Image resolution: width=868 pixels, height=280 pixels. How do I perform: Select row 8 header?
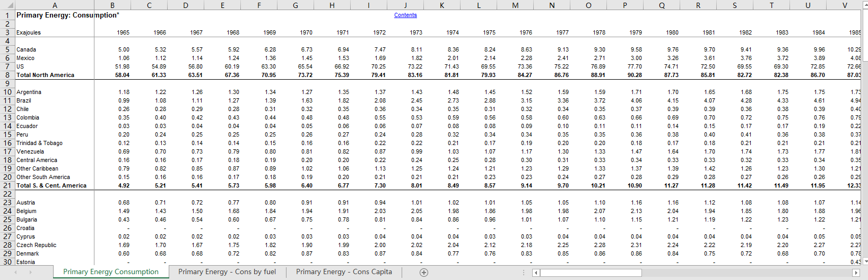click(7, 75)
